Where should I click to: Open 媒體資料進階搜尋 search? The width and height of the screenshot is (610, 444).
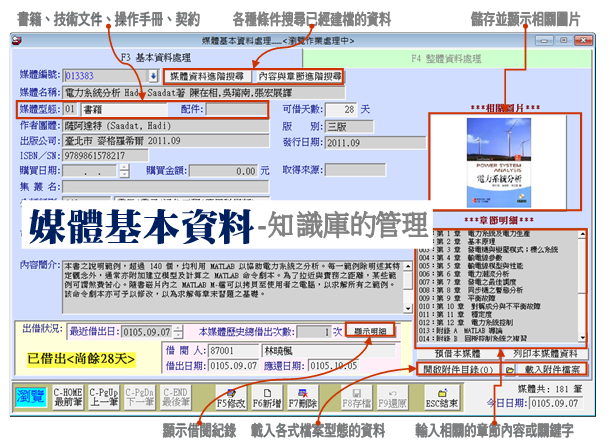(x=207, y=76)
